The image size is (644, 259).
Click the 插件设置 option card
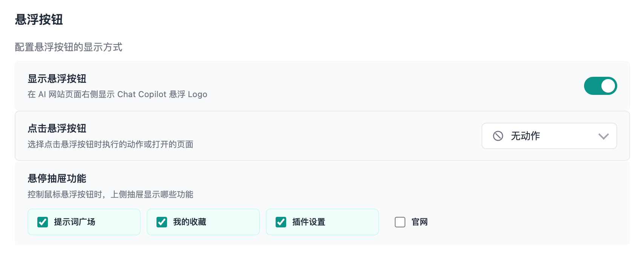(322, 222)
